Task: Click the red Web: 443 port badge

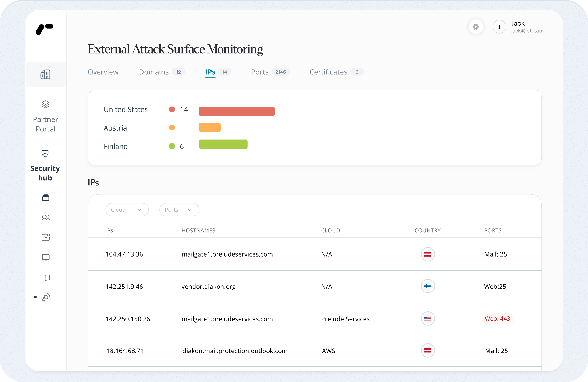Action: [497, 319]
